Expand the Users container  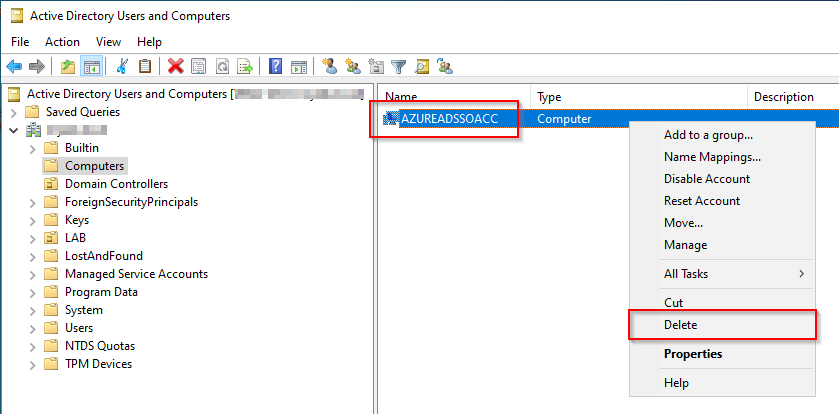pos(33,328)
